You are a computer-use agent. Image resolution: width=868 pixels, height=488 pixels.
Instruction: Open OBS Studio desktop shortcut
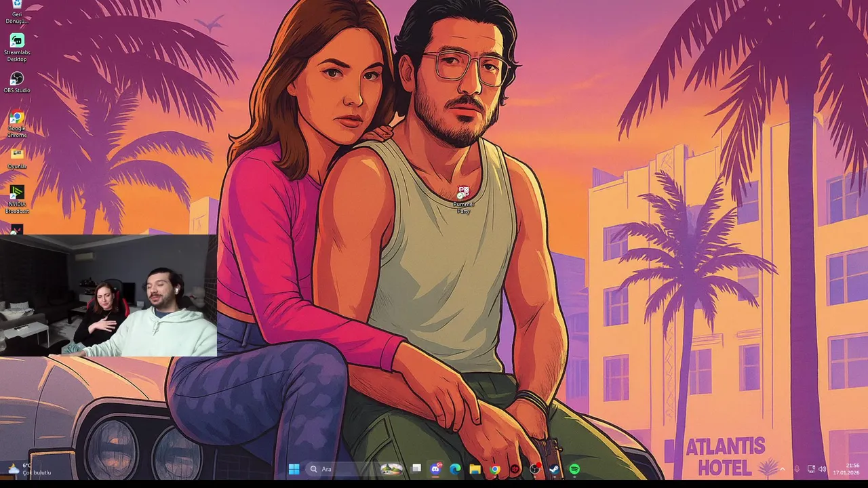pos(17,83)
